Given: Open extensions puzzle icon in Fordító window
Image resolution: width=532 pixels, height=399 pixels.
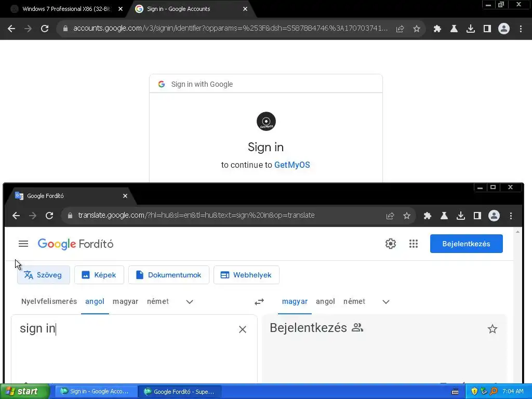Looking at the screenshot, I should (x=427, y=216).
